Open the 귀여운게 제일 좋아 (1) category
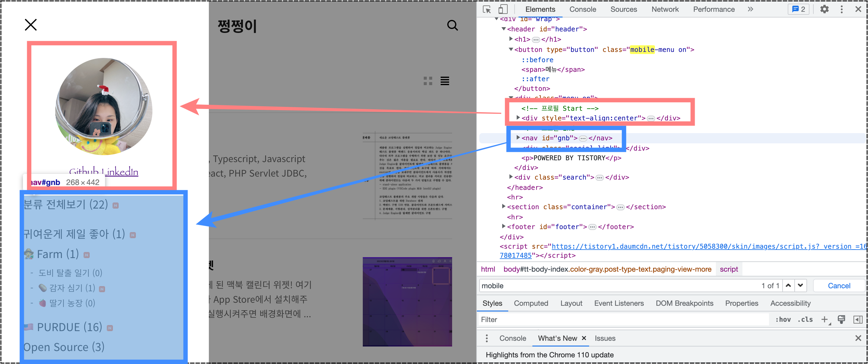The image size is (868, 364). [x=74, y=234]
